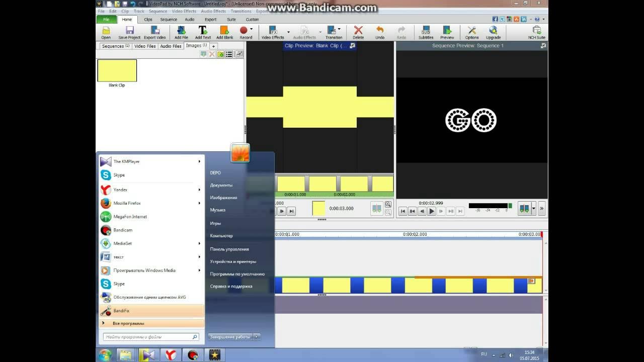Click the Export Video toolbar icon
Viewport: 644px width, 362px height.
point(154,33)
